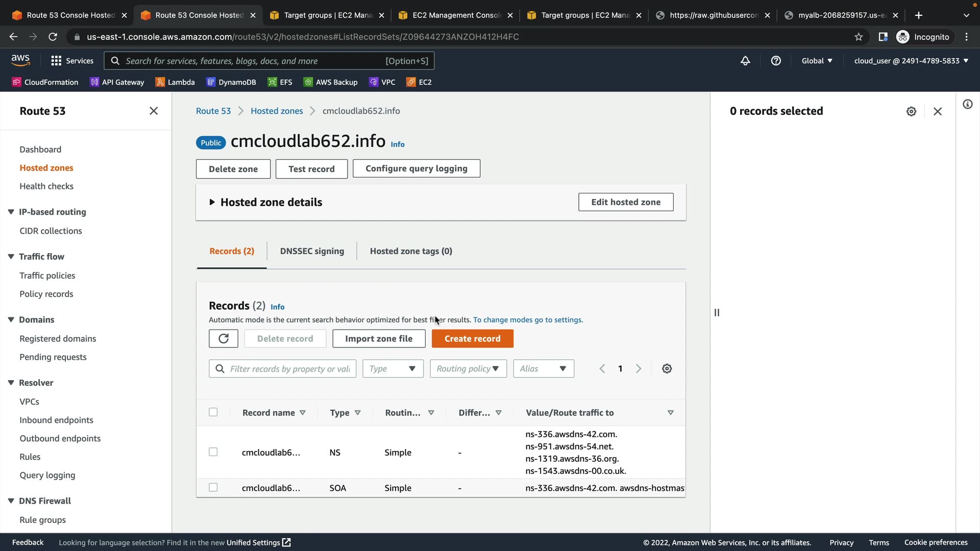
Task: Click the Filter records search field
Action: (289, 369)
